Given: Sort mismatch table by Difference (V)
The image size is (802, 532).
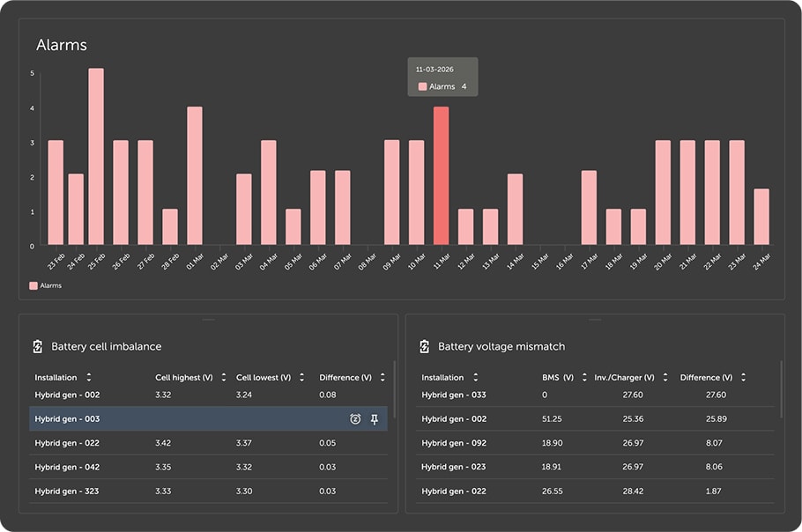Looking at the screenshot, I should 743,377.
